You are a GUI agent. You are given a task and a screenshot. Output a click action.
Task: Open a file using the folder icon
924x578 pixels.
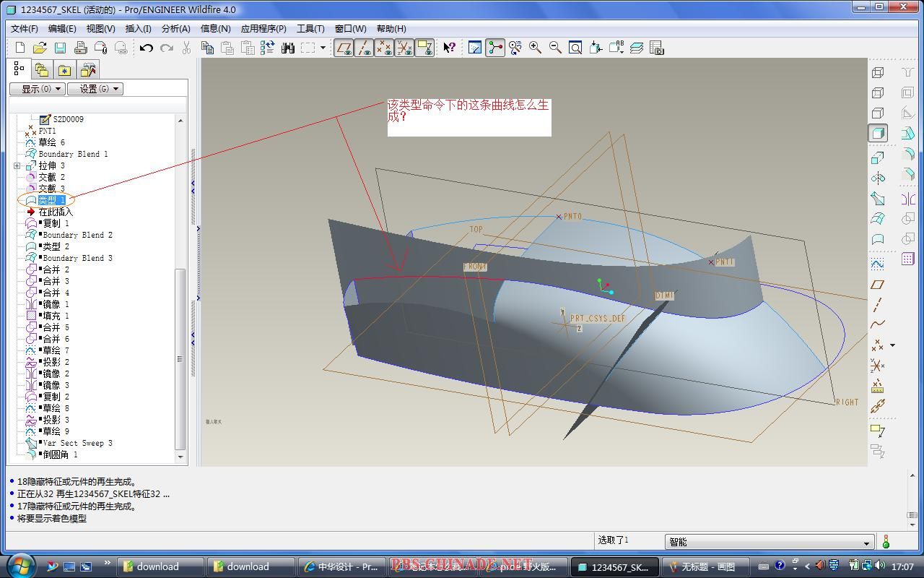pyautogui.click(x=40, y=48)
